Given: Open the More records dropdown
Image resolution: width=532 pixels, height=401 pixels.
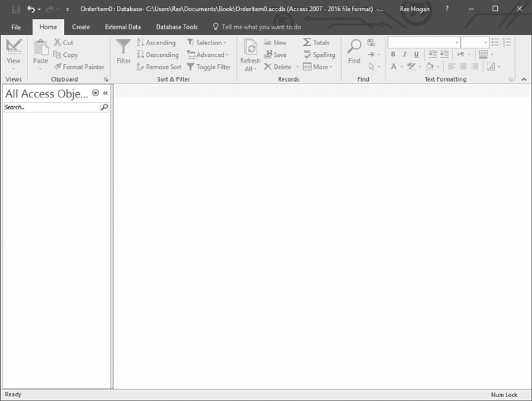Looking at the screenshot, I should pyautogui.click(x=318, y=67).
